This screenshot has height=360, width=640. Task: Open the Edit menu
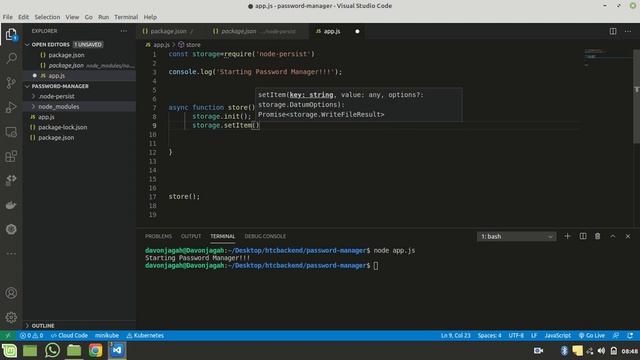pos(24,17)
